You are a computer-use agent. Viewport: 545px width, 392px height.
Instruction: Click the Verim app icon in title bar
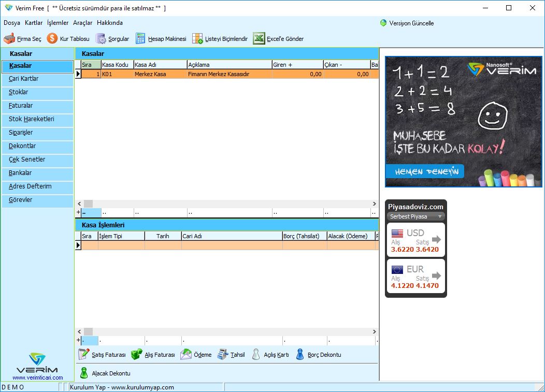(x=9, y=8)
